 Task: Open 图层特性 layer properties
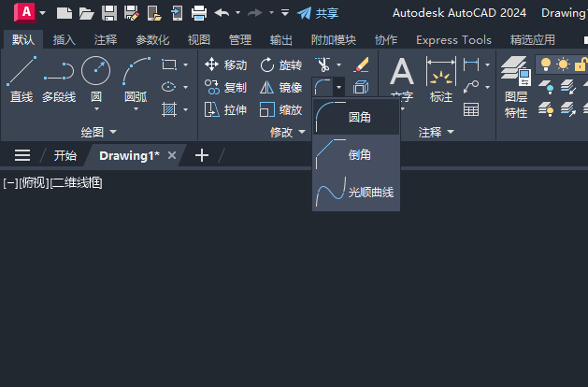click(515, 87)
